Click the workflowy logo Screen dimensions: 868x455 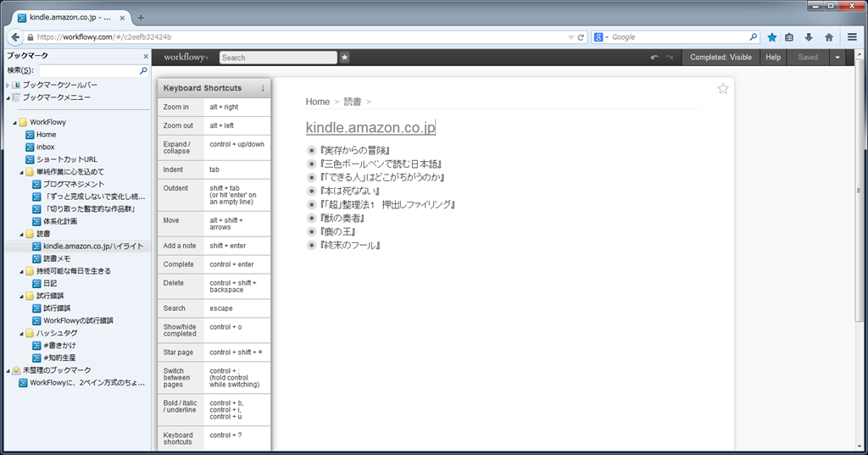click(x=186, y=57)
